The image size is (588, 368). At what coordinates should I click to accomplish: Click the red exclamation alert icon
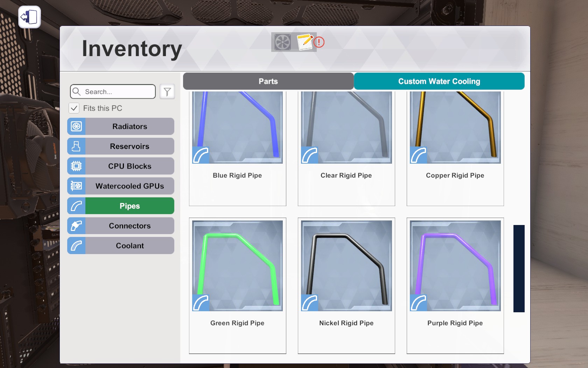(x=319, y=42)
